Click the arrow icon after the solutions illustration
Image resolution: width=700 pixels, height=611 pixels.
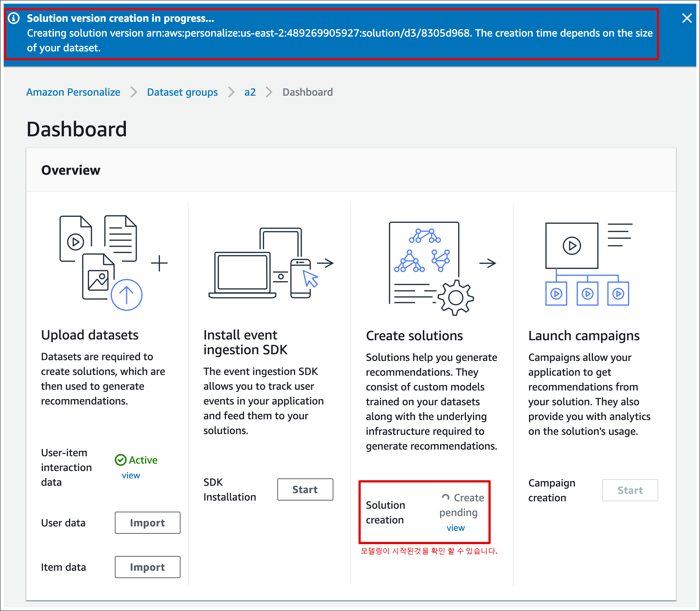tap(487, 263)
